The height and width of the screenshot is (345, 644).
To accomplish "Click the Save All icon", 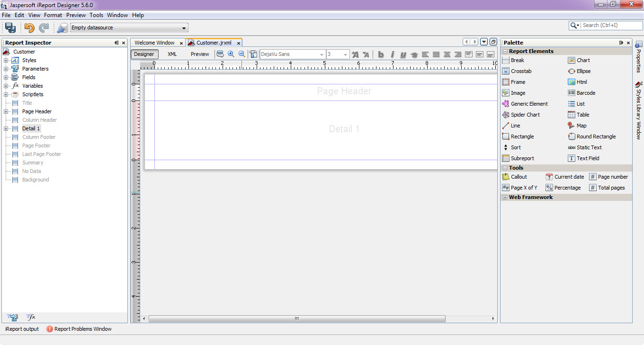I will pyautogui.click(x=9, y=27).
